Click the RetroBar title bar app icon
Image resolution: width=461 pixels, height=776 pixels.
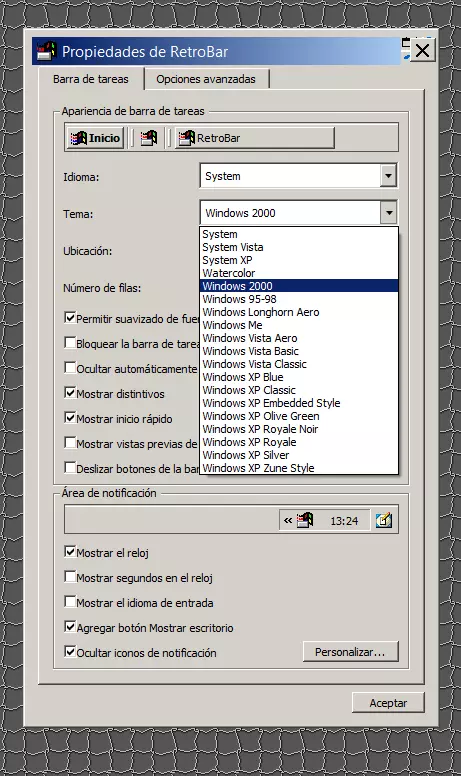[47, 51]
